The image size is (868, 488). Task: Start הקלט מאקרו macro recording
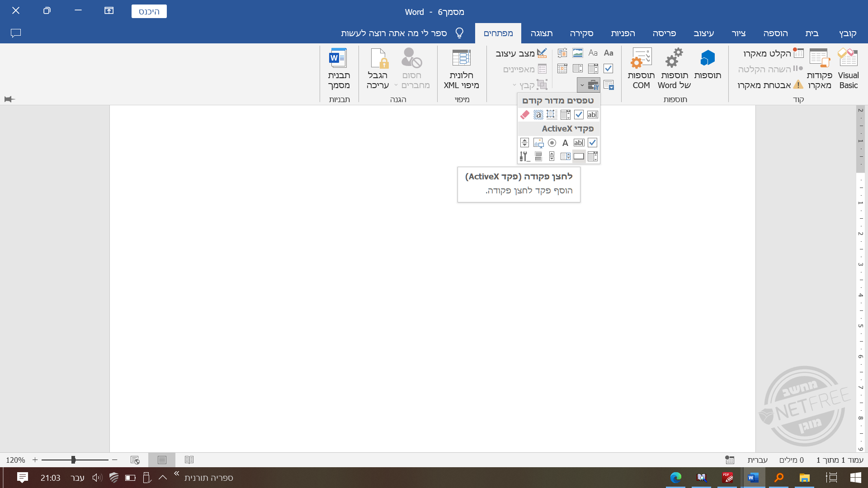tap(774, 53)
